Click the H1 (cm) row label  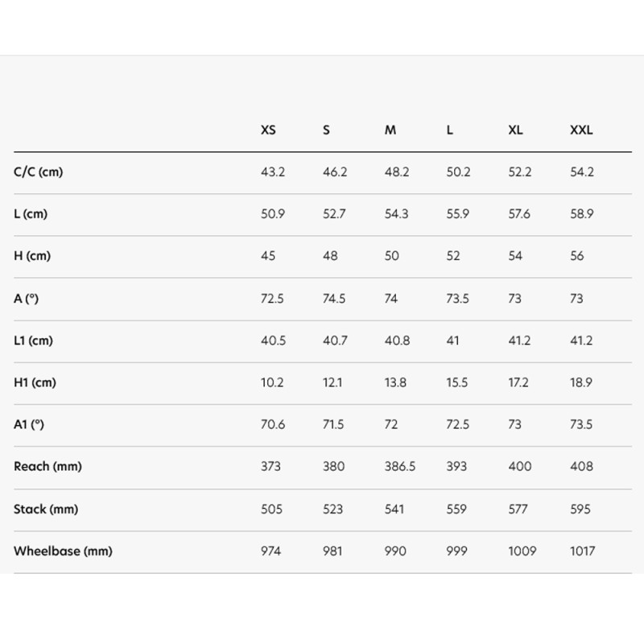tap(35, 382)
